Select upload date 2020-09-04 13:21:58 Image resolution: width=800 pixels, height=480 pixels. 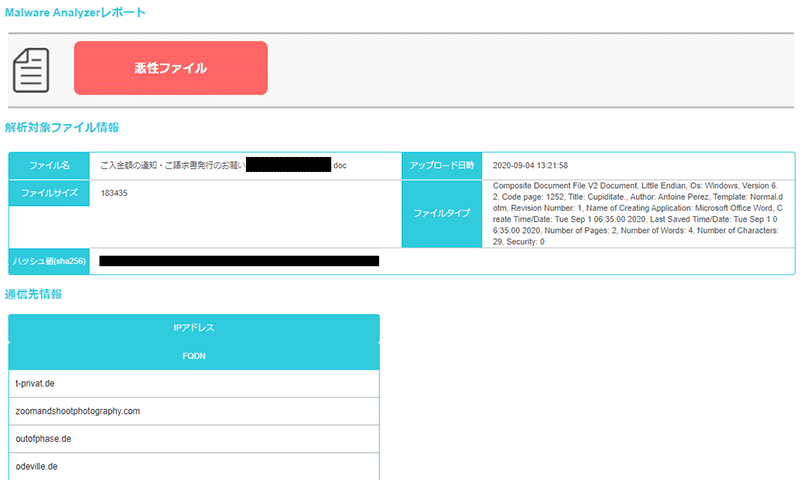click(x=530, y=165)
